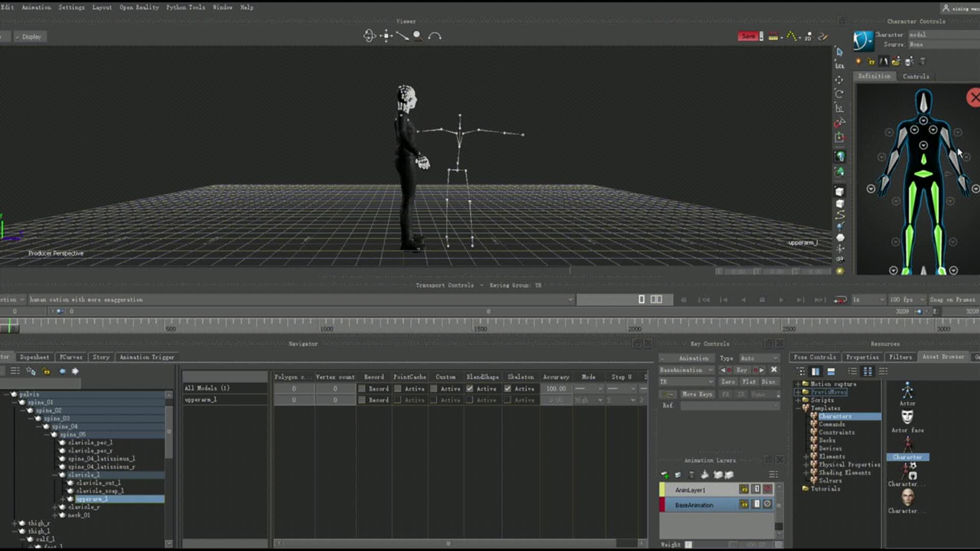The image size is (980, 551).
Task: Switch to the FCurves tab
Action: [70, 357]
